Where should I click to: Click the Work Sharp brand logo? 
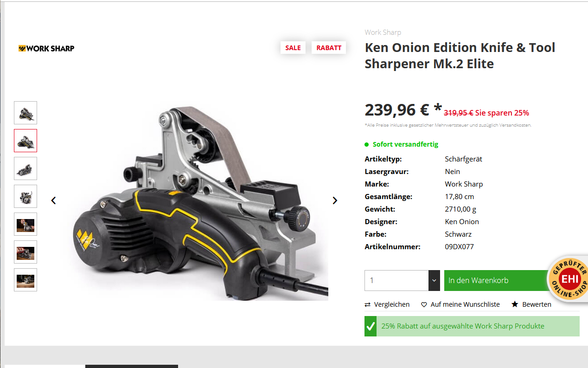[46, 48]
